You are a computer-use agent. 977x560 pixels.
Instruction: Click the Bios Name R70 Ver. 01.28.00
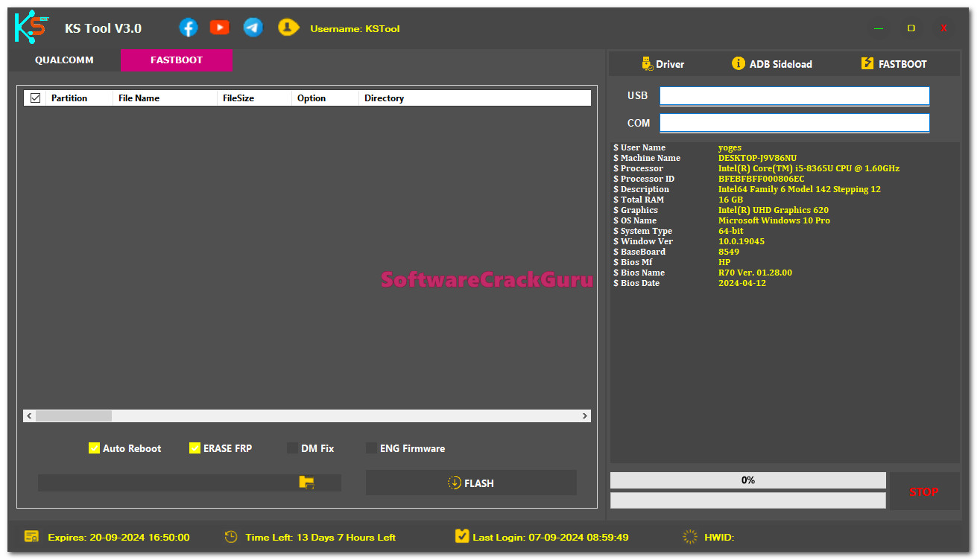(755, 273)
